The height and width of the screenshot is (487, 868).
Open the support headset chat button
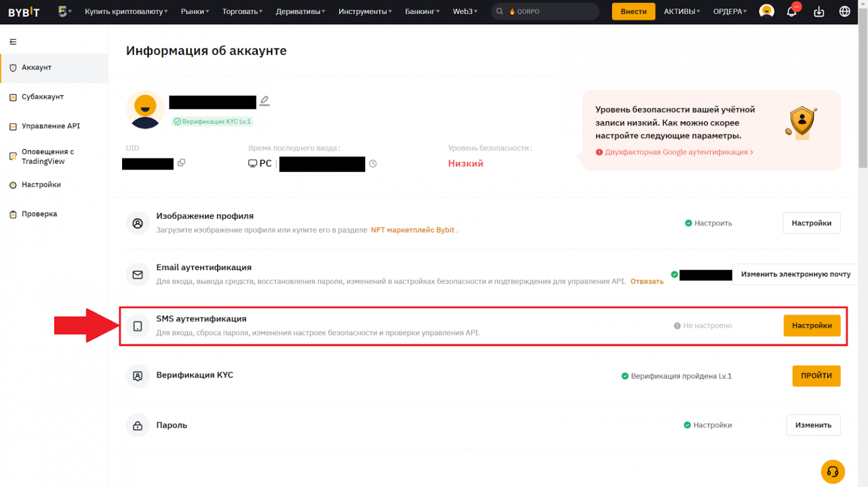[832, 472]
